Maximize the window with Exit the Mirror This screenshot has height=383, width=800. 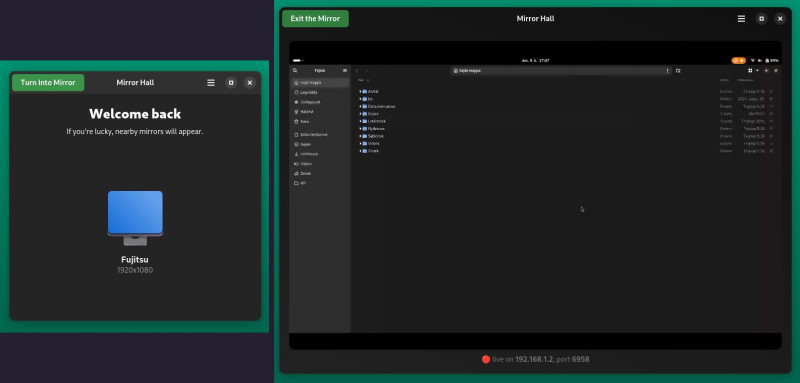pos(761,19)
